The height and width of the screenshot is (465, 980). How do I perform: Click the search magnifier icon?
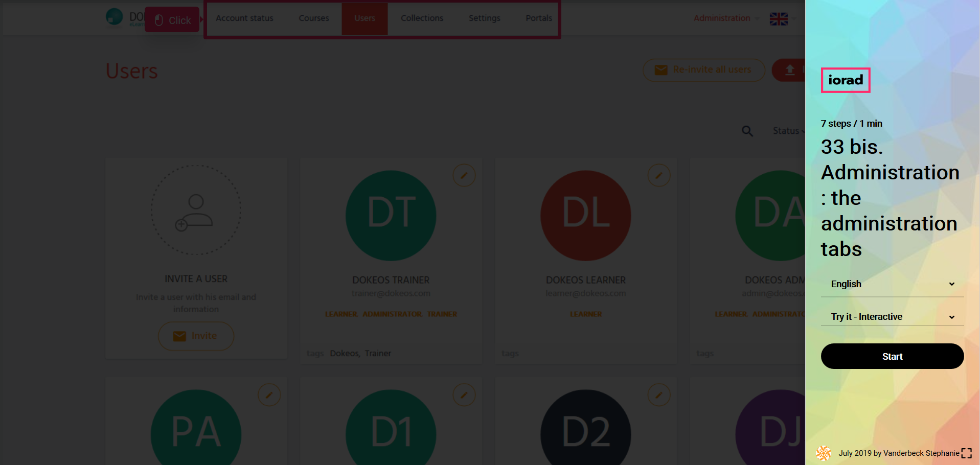pos(747,131)
